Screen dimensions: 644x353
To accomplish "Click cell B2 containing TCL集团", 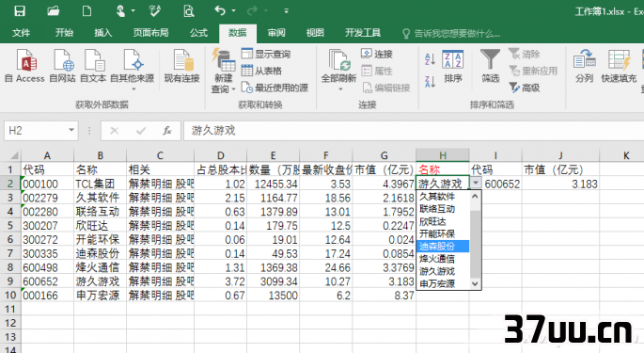I will pos(100,184).
